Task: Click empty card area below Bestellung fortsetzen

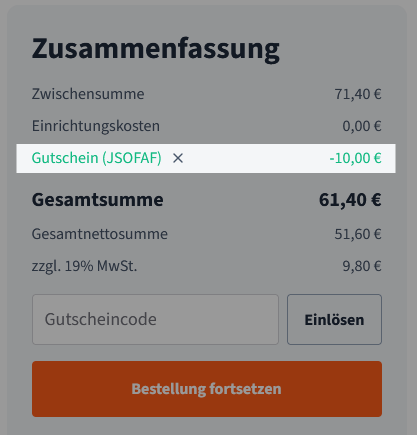Action: [x=207, y=426]
